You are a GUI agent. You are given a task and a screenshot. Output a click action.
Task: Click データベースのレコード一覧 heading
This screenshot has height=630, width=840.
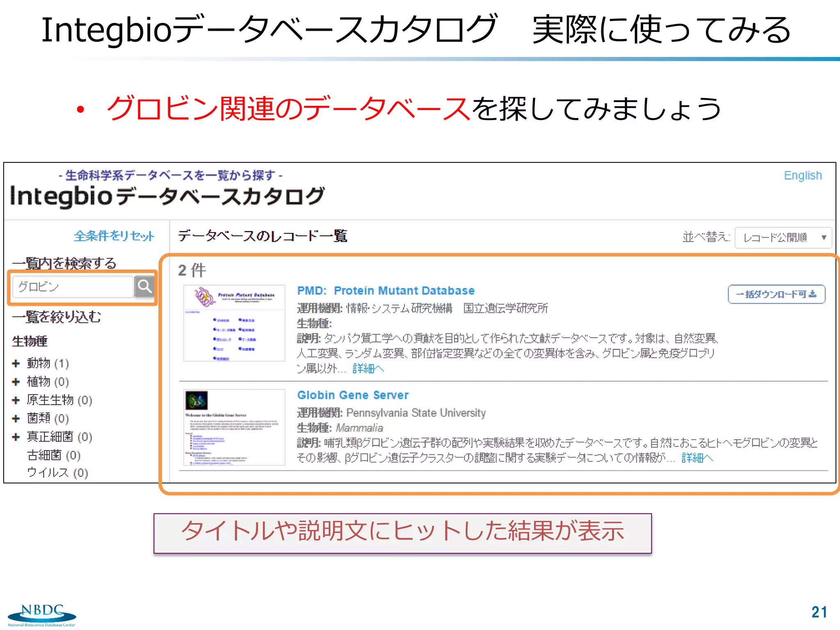[262, 236]
